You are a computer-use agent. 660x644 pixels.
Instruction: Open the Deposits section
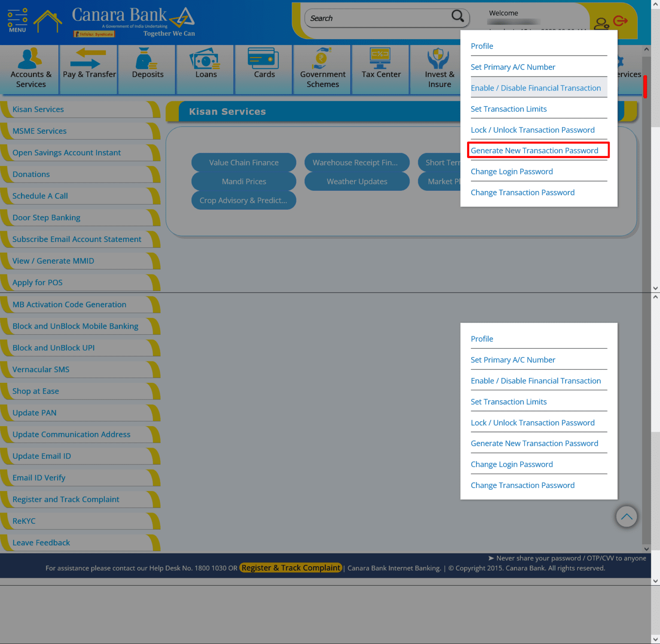(148, 69)
